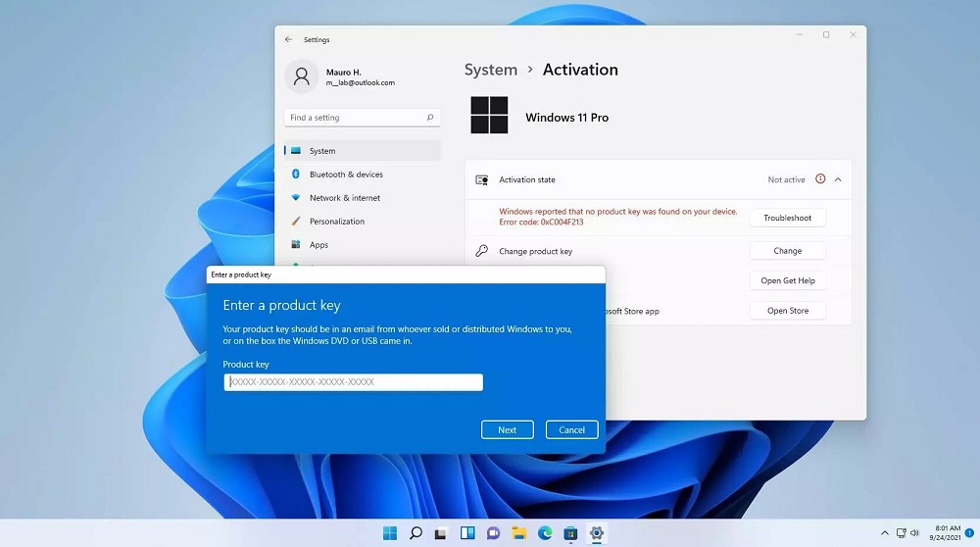The image size is (980, 547).
Task: Open the Windows Start menu
Action: point(390,533)
